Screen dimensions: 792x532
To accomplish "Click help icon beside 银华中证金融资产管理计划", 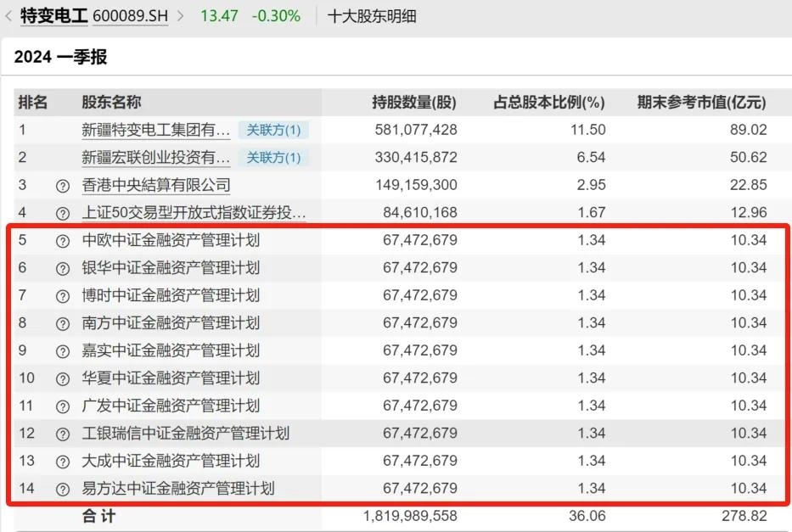I will pyautogui.click(x=63, y=268).
